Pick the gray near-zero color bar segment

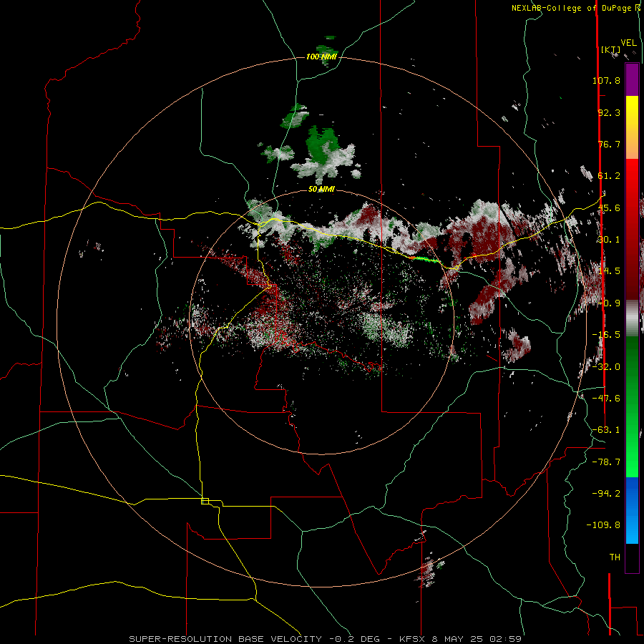[632, 318]
